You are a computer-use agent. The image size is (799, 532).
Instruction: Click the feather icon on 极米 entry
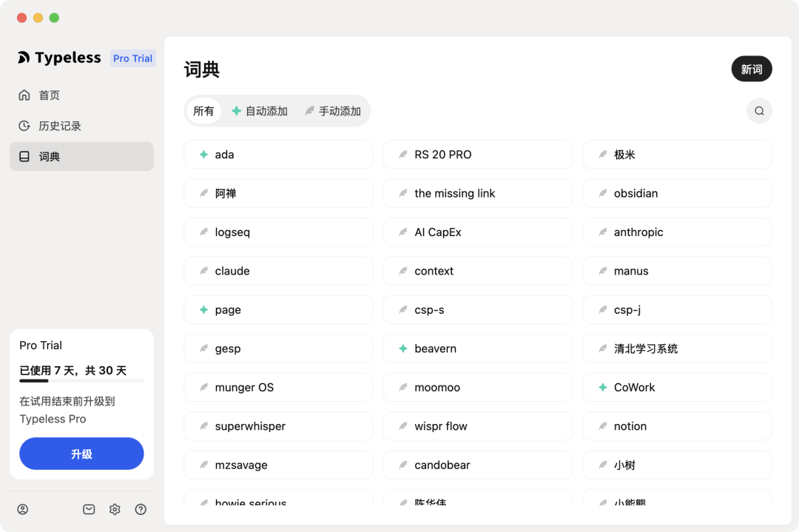pyautogui.click(x=603, y=155)
